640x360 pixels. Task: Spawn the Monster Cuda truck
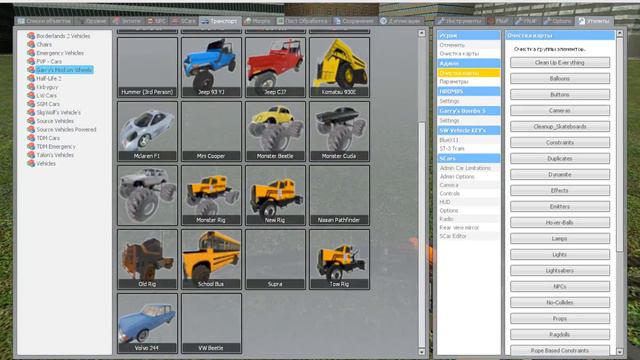point(339,131)
